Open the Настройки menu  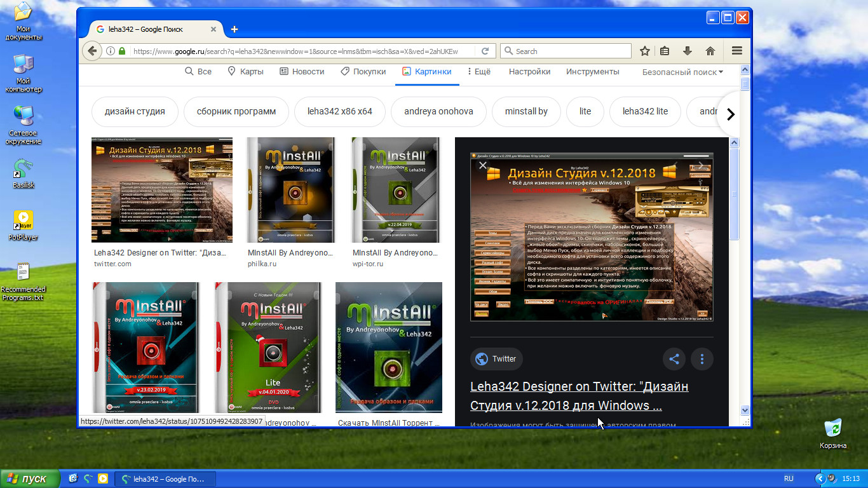click(529, 72)
